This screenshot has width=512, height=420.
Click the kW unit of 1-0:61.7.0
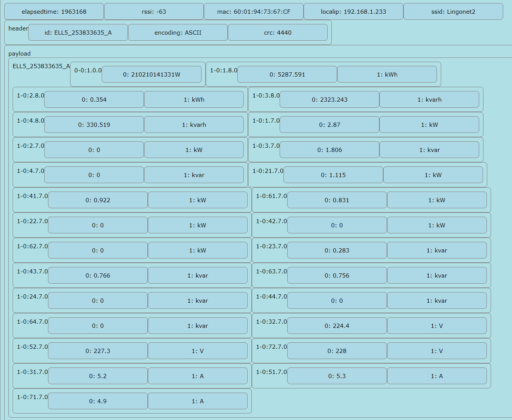click(x=437, y=200)
